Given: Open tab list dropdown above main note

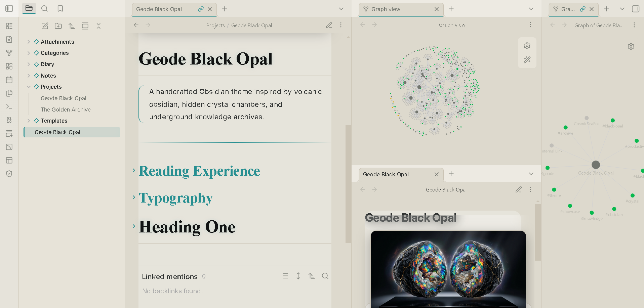Looking at the screenshot, I should (x=341, y=9).
